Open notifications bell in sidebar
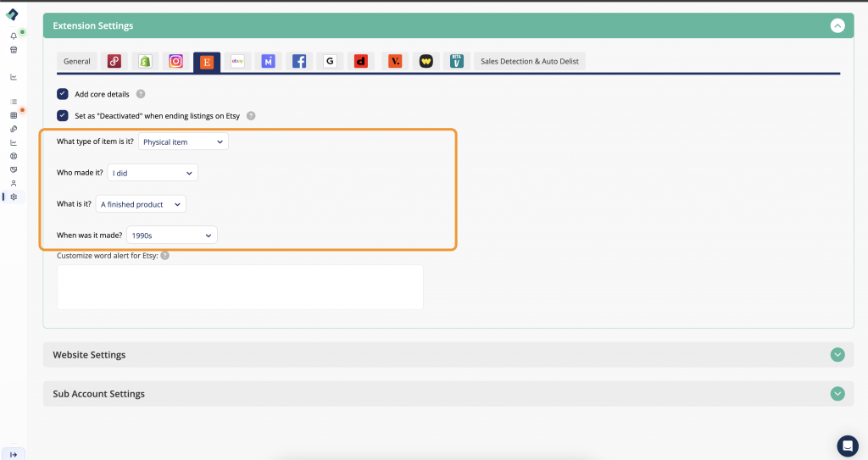 [x=14, y=36]
